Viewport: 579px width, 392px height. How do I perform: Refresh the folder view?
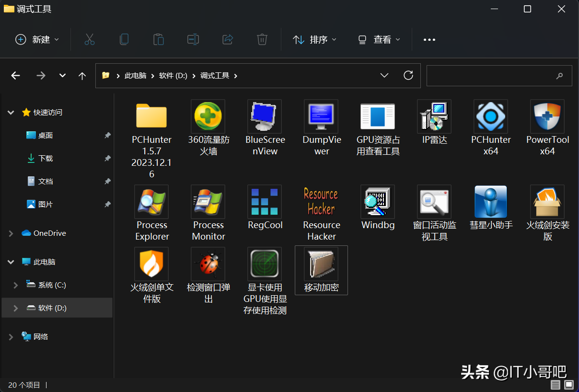pyautogui.click(x=408, y=75)
